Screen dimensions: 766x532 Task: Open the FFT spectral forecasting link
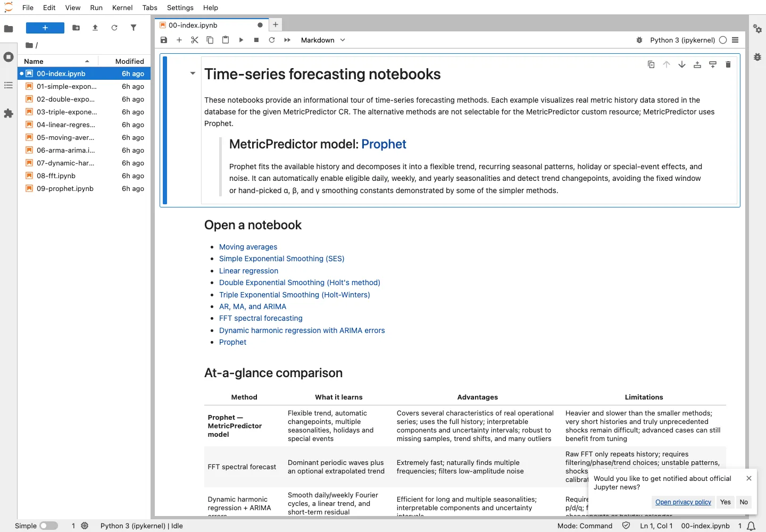pos(261,318)
